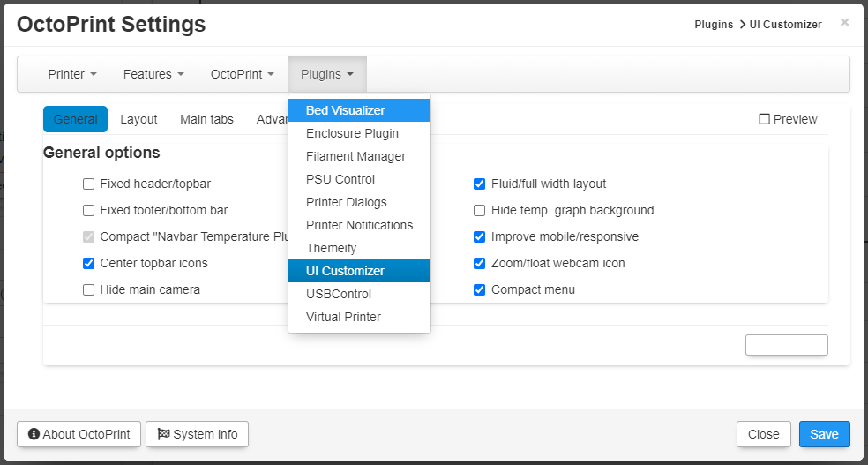Check Hide temp. graph background
The image size is (868, 465).
tap(479, 210)
